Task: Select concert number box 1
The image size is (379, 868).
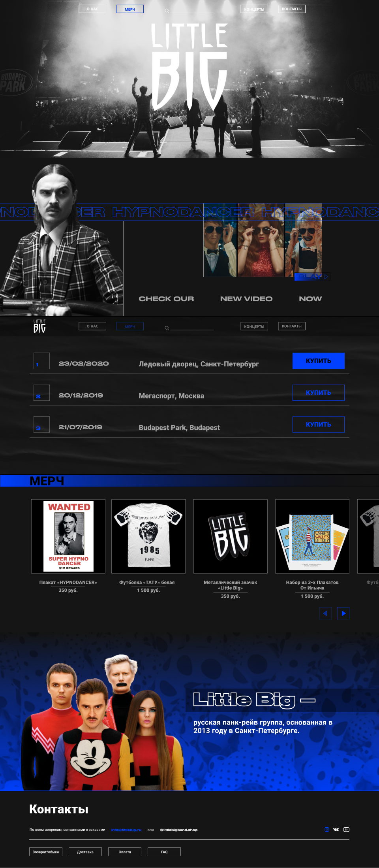Action: [x=41, y=361]
